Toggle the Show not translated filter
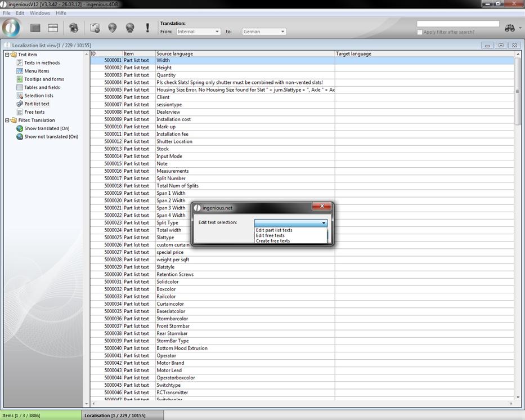525x420 pixels. click(x=51, y=137)
